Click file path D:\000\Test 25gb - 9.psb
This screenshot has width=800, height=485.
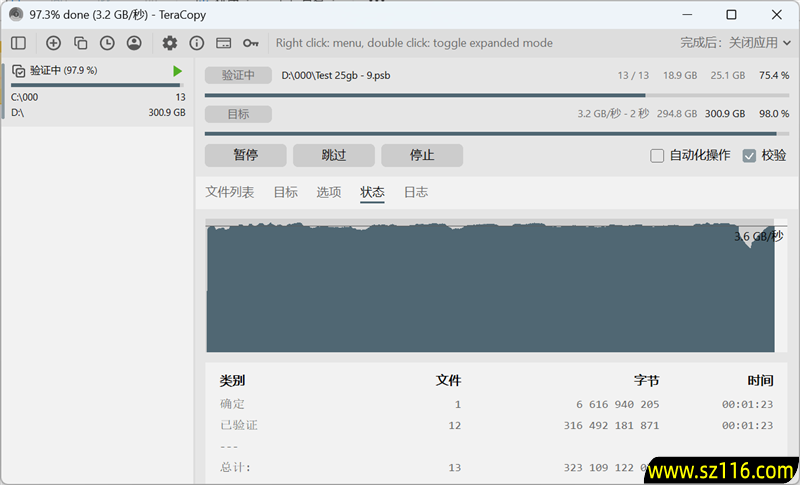[336, 75]
